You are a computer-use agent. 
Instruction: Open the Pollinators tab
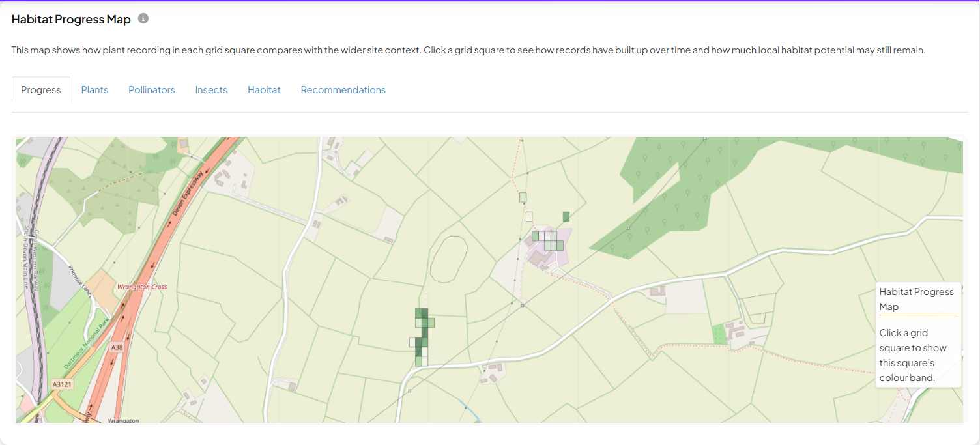[152, 90]
